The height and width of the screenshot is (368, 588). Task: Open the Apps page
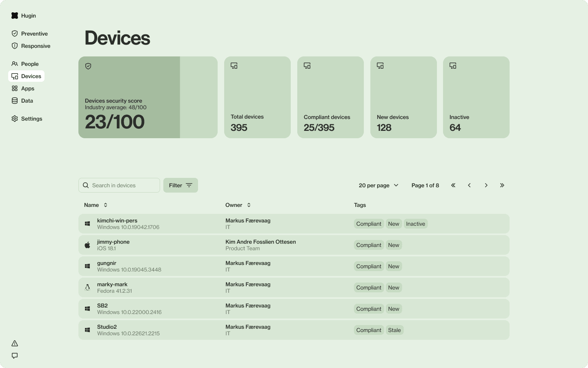[x=23, y=88]
